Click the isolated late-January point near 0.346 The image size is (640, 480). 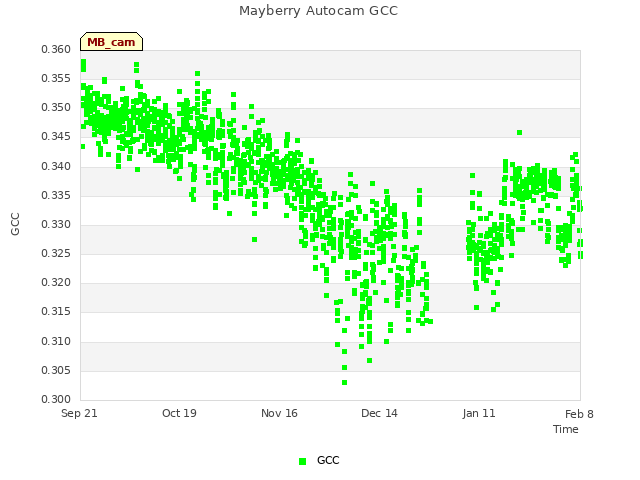coord(519,133)
